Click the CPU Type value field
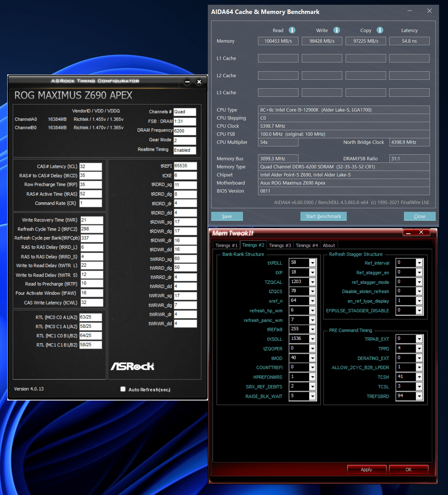 344,110
